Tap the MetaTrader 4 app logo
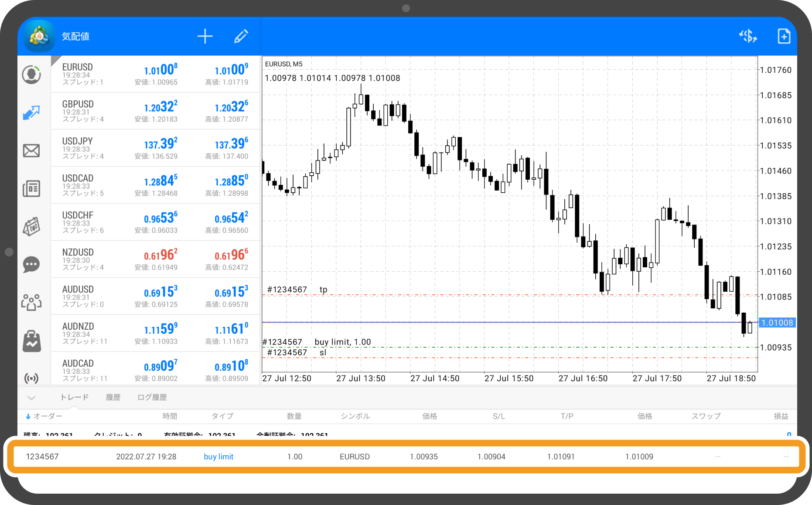This screenshot has width=812, height=505. [39, 36]
